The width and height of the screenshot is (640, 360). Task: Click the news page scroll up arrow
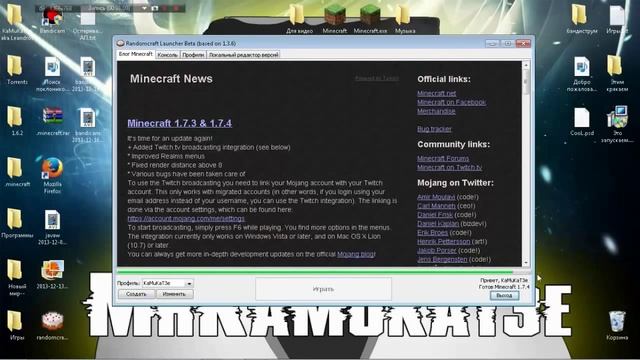526,65
